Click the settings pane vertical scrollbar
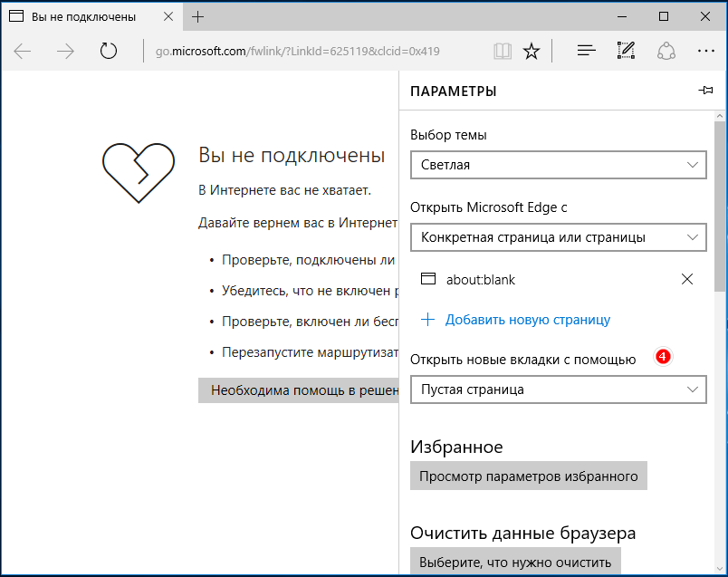728x577 pixels. (720, 208)
